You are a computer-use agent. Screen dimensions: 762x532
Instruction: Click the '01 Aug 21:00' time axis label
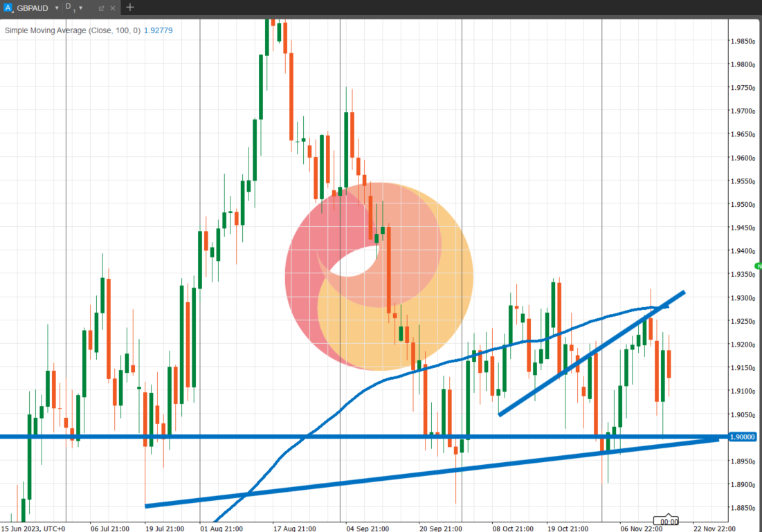221,528
